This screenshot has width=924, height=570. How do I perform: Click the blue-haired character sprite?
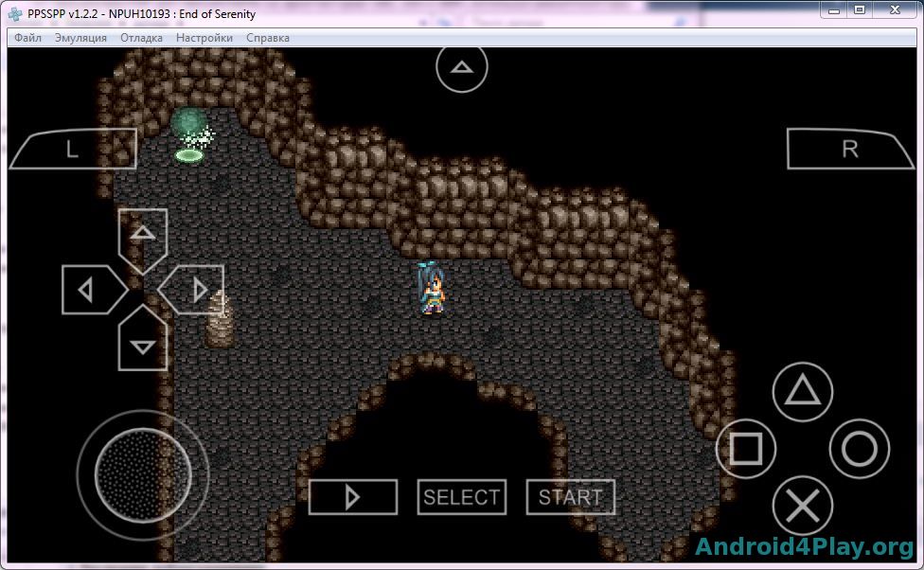pos(432,288)
